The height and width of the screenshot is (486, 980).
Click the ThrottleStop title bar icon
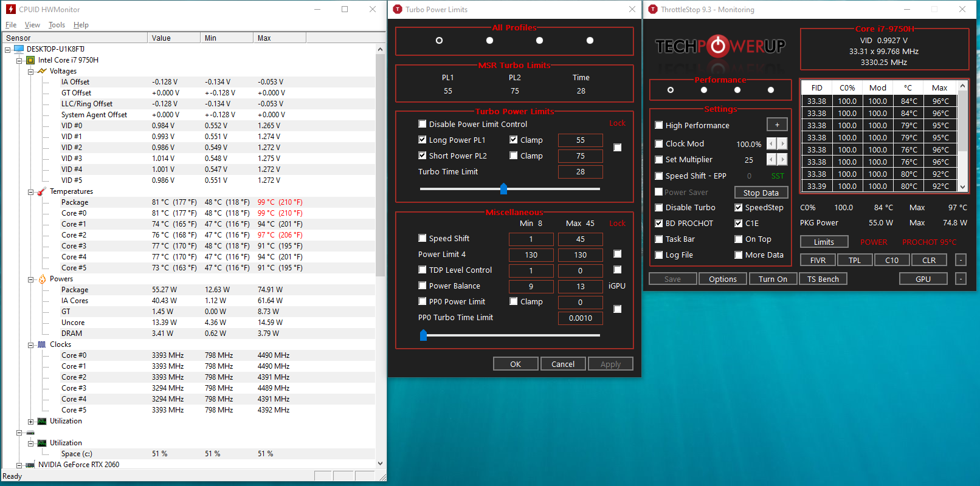coord(653,9)
